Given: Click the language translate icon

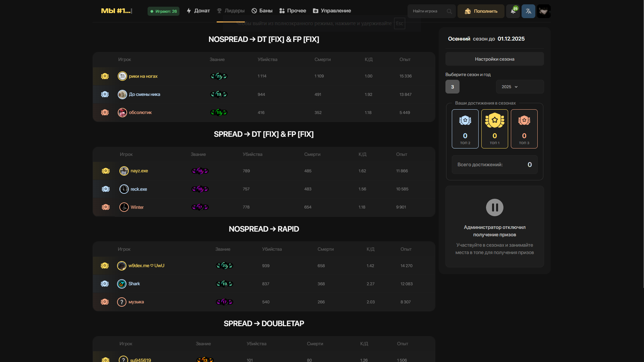Looking at the screenshot, I should click(x=528, y=11).
